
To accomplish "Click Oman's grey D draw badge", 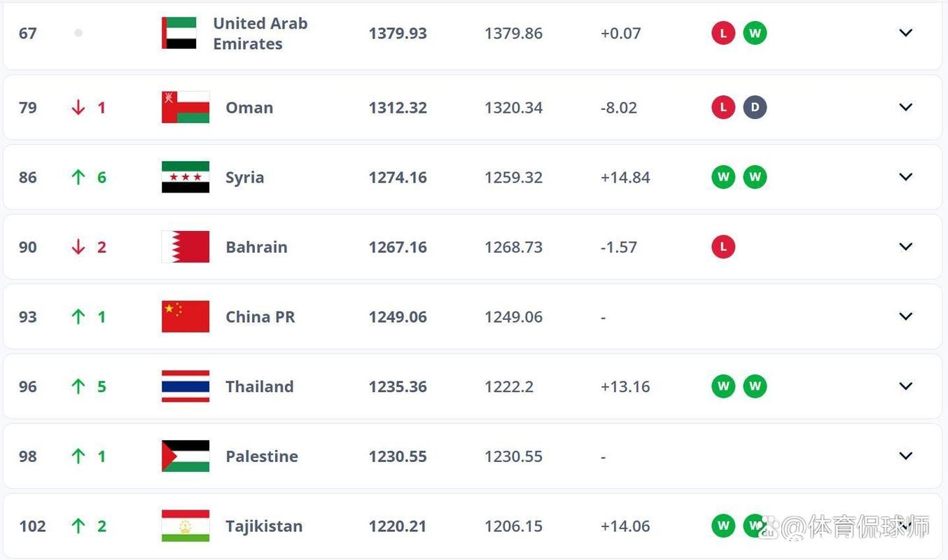I will point(755,107).
